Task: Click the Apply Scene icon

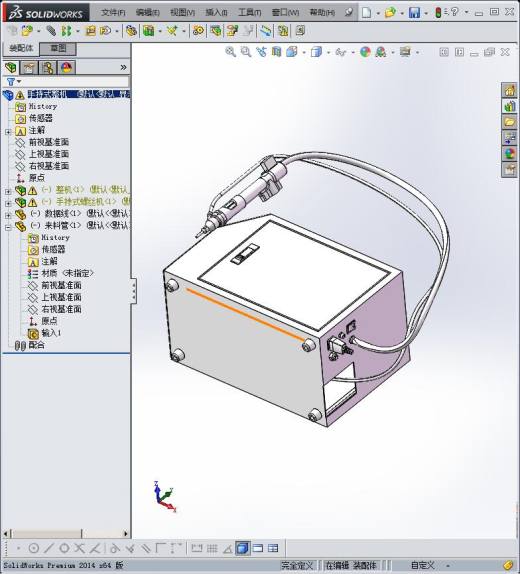Action: point(381,52)
